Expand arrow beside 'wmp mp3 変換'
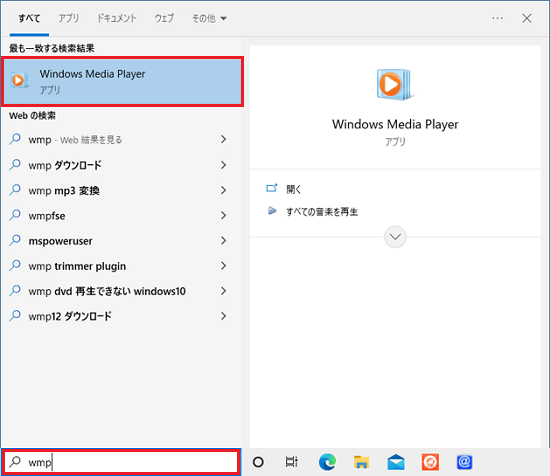This screenshot has width=550, height=476. point(223,190)
